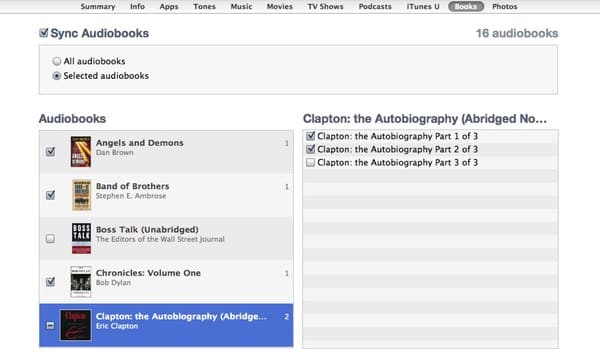The image size is (600, 362).
Task: Open the Podcasts tab
Action: click(375, 7)
